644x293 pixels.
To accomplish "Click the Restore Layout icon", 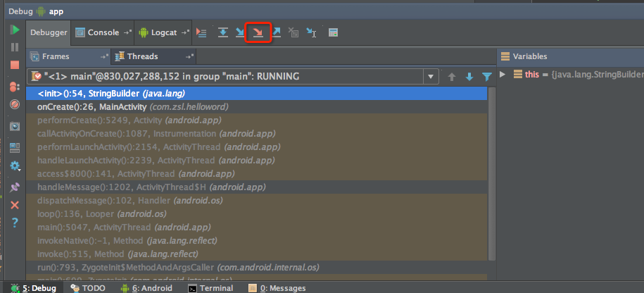I will 15,147.
